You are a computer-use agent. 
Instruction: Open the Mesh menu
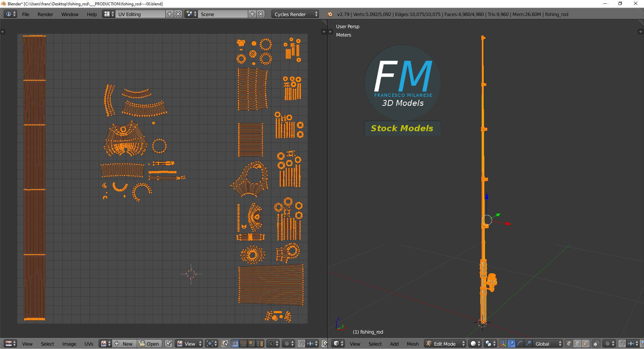coord(413,344)
